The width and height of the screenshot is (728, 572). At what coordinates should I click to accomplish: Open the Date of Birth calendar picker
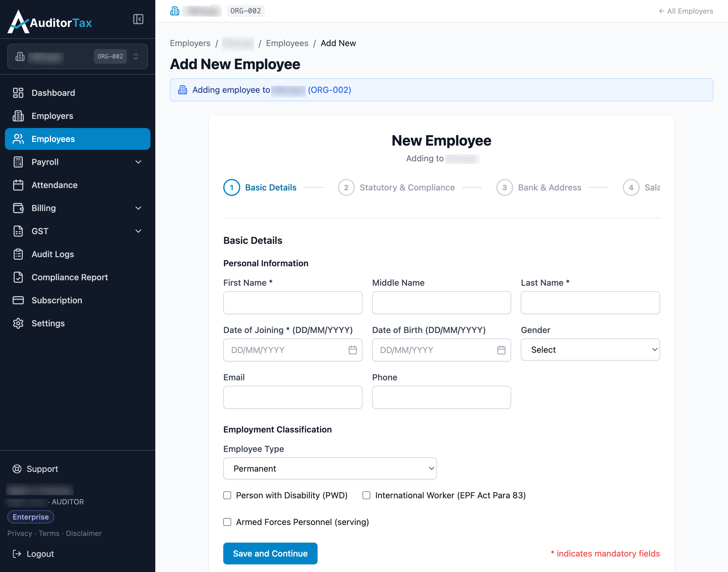501,350
